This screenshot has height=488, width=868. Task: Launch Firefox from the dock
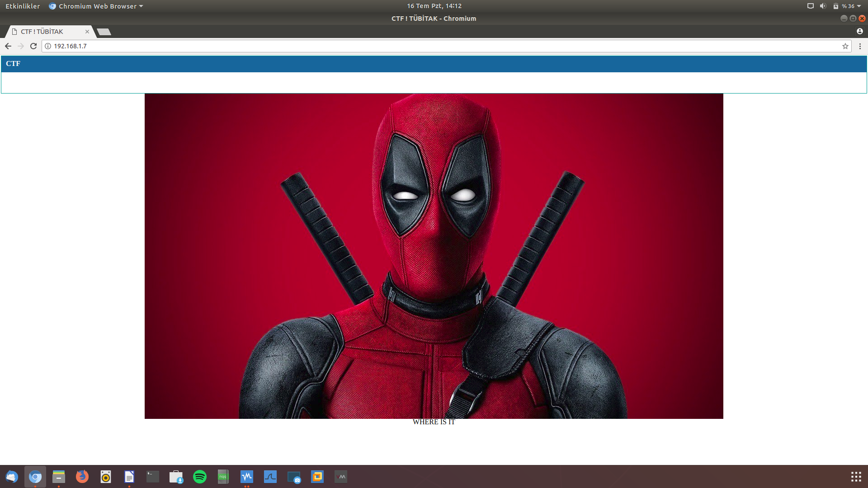point(82,477)
